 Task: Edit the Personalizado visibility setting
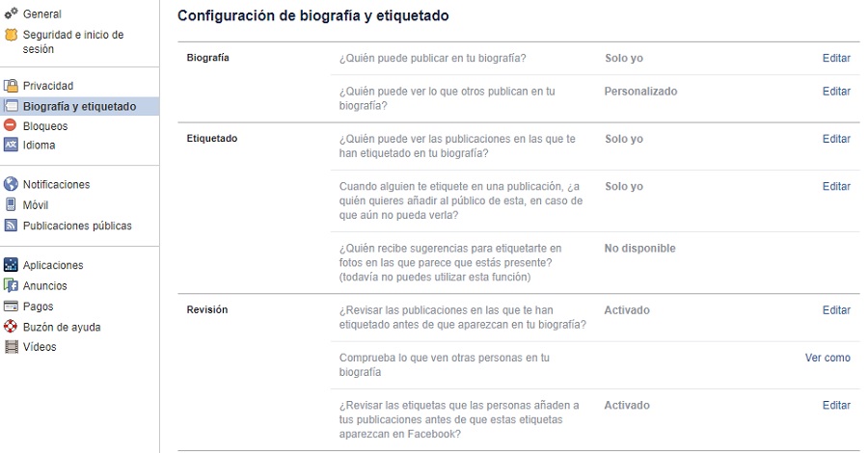835,92
